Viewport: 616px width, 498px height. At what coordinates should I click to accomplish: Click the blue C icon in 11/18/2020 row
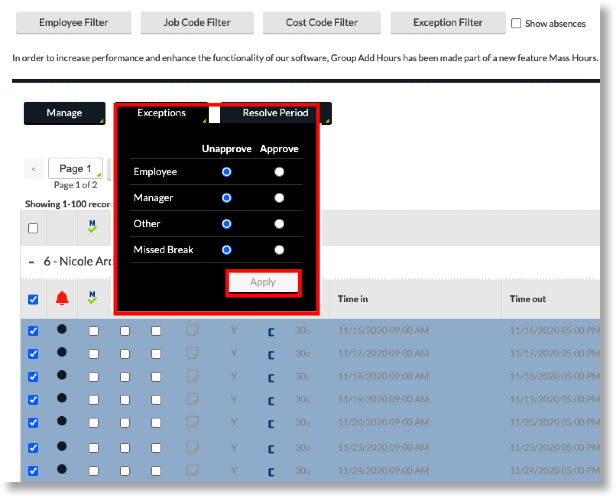coord(271,378)
